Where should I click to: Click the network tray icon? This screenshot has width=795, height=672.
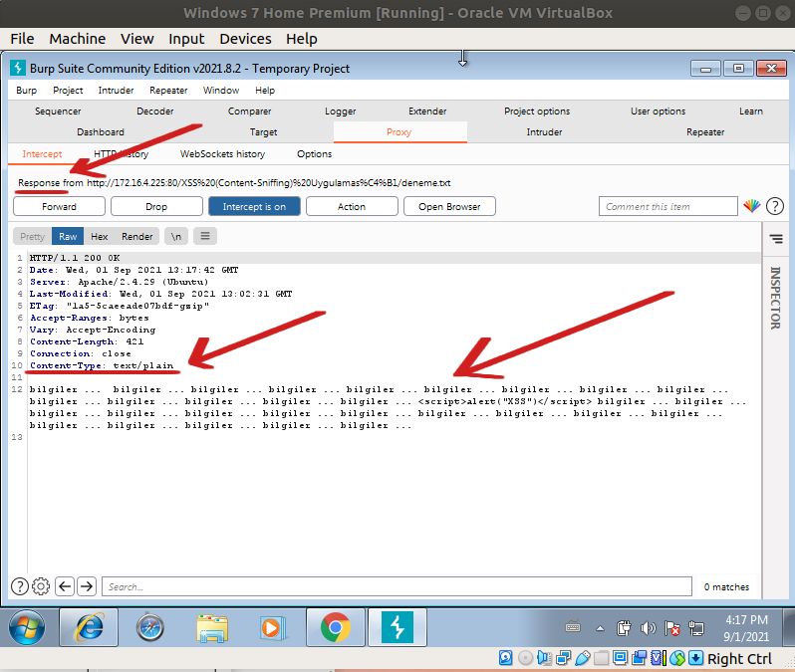pyautogui.click(x=696, y=629)
